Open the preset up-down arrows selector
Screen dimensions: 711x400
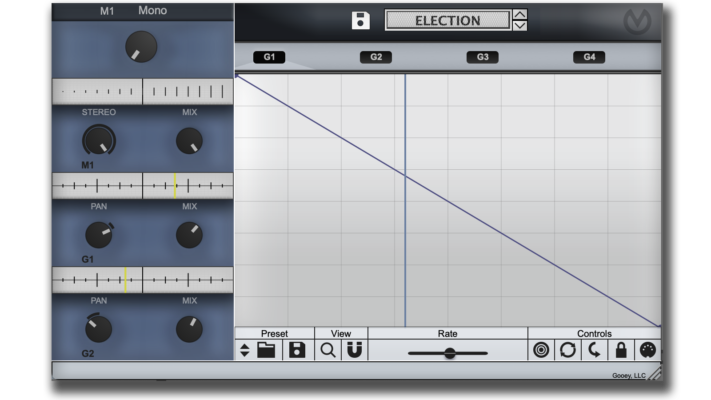(244, 350)
